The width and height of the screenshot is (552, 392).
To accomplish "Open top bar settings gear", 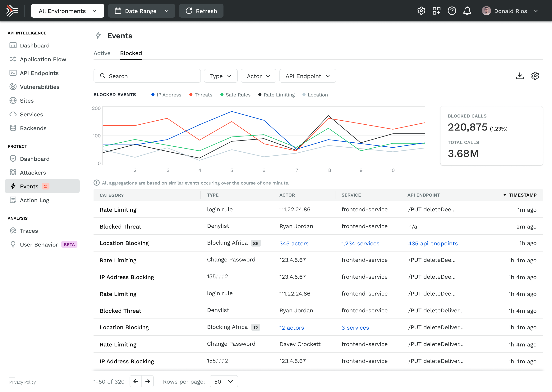I will (x=421, y=11).
